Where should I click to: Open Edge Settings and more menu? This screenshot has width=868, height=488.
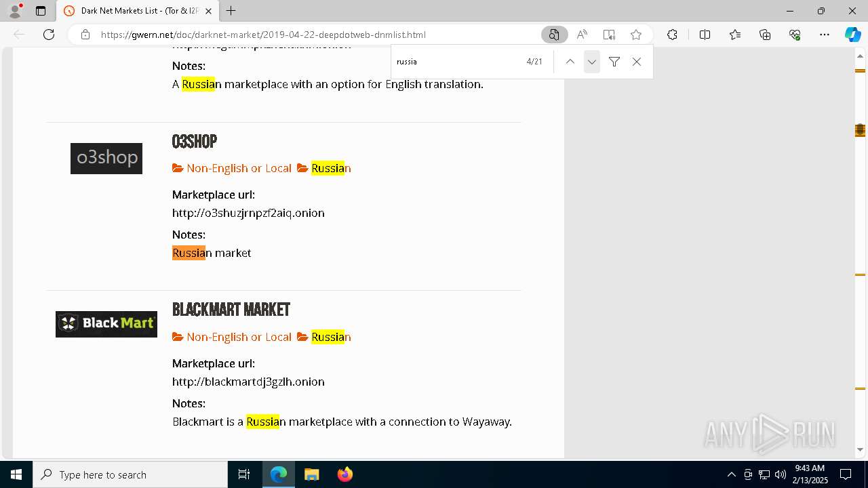[825, 35]
